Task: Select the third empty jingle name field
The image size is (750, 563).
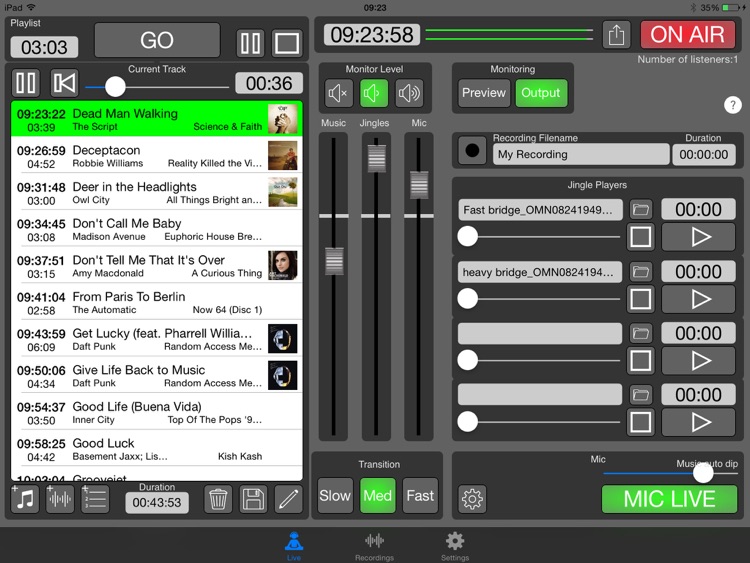Action: (x=540, y=333)
